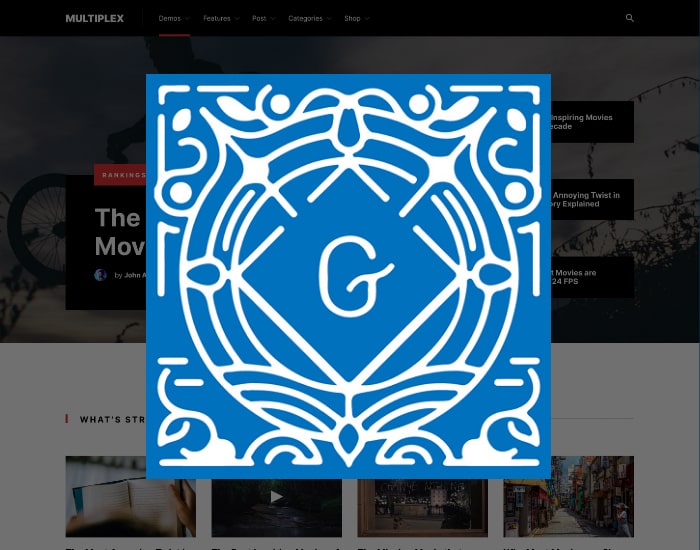This screenshot has width=700, height=550.
Task: Open the Shop menu
Action: pos(352,18)
